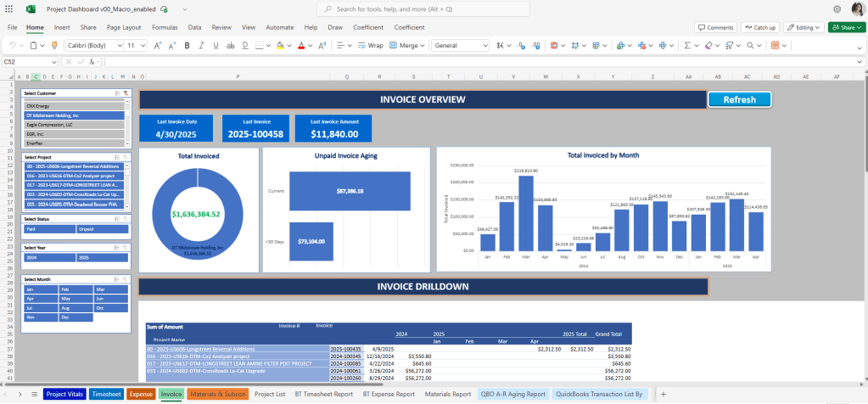Click the Refresh button on dashboard

739,99
